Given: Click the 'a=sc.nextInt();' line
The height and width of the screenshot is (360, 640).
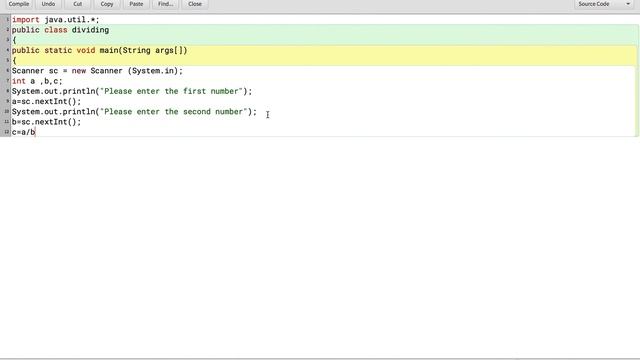Looking at the screenshot, I should 47,101.
